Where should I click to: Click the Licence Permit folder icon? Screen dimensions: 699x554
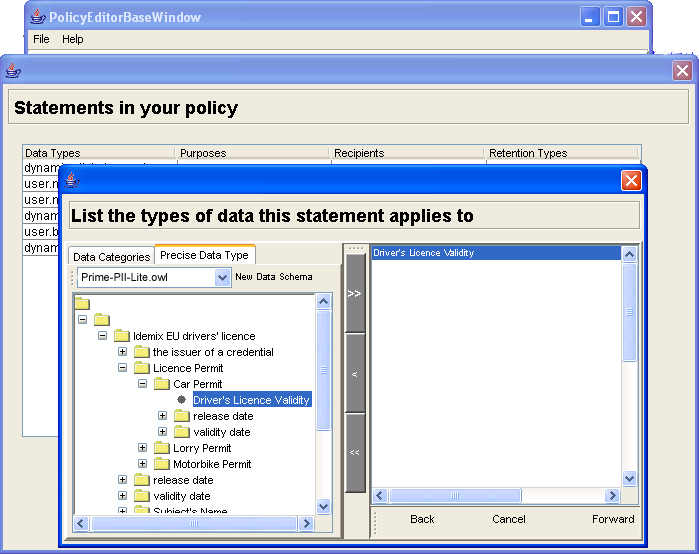(141, 368)
